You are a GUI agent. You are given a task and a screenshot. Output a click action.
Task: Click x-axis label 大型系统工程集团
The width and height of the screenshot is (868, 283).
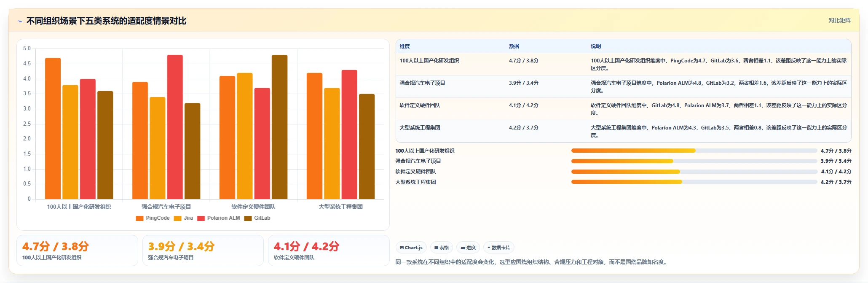pyautogui.click(x=340, y=207)
